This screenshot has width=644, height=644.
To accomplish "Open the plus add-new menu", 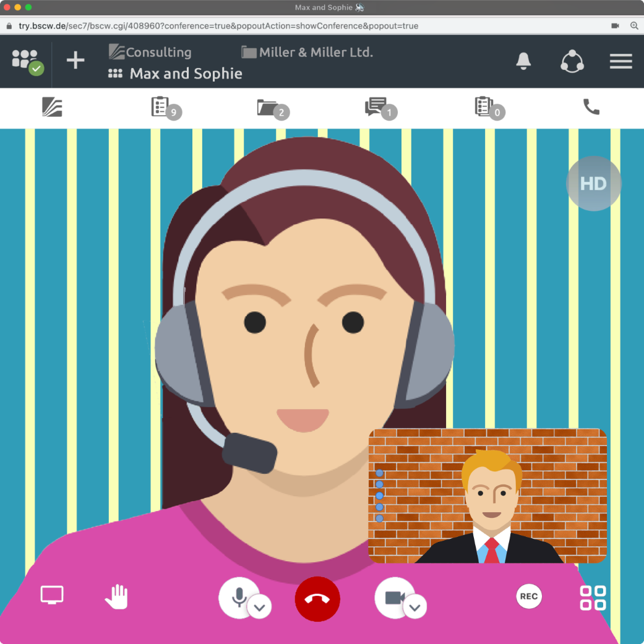I will [x=75, y=61].
